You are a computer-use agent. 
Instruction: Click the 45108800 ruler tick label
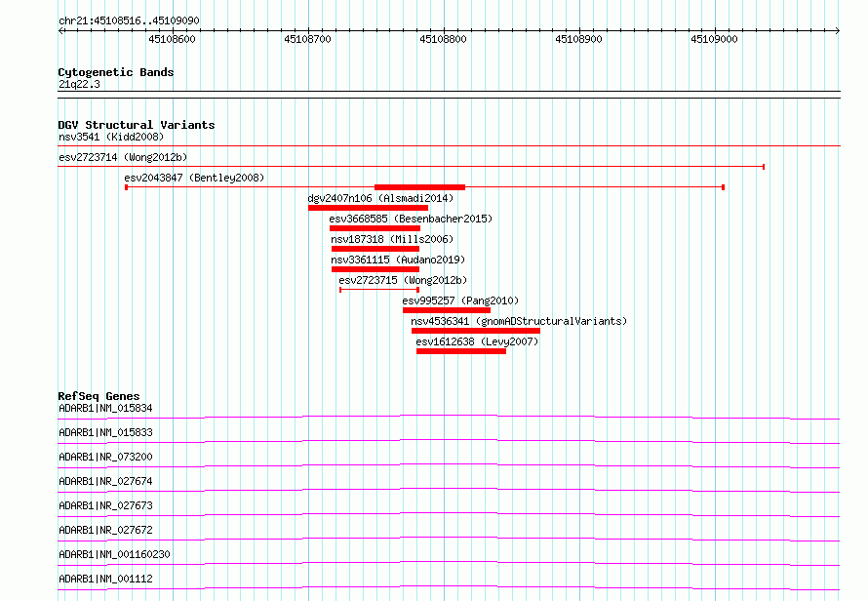(443, 39)
